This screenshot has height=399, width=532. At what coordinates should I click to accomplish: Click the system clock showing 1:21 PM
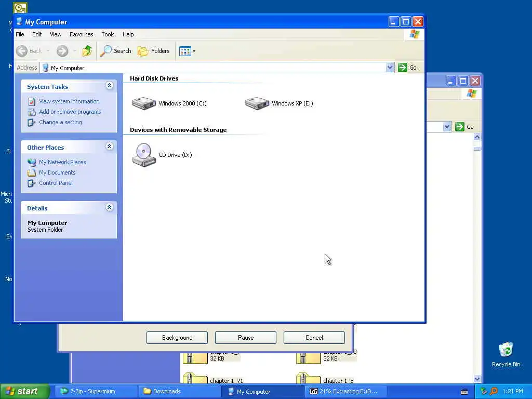click(x=513, y=392)
